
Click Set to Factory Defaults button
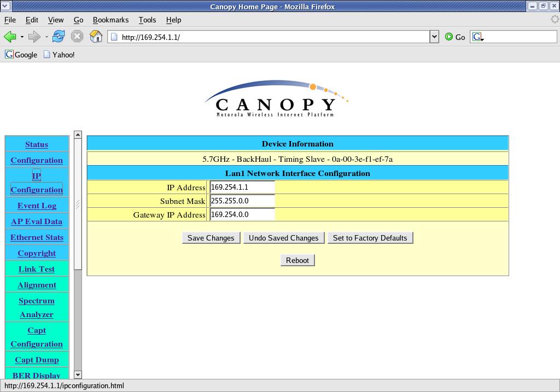[x=370, y=238]
